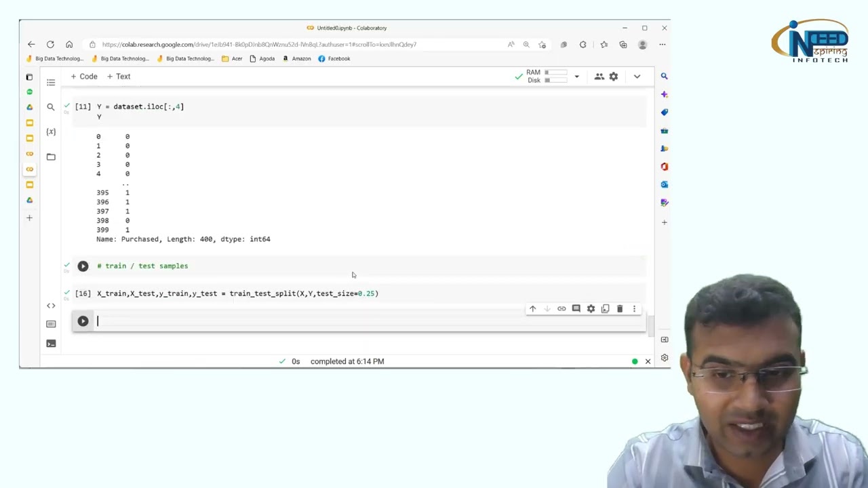This screenshot has width=868, height=488.
Task: Open the Read aloud option in the address bar
Action: [x=511, y=45]
